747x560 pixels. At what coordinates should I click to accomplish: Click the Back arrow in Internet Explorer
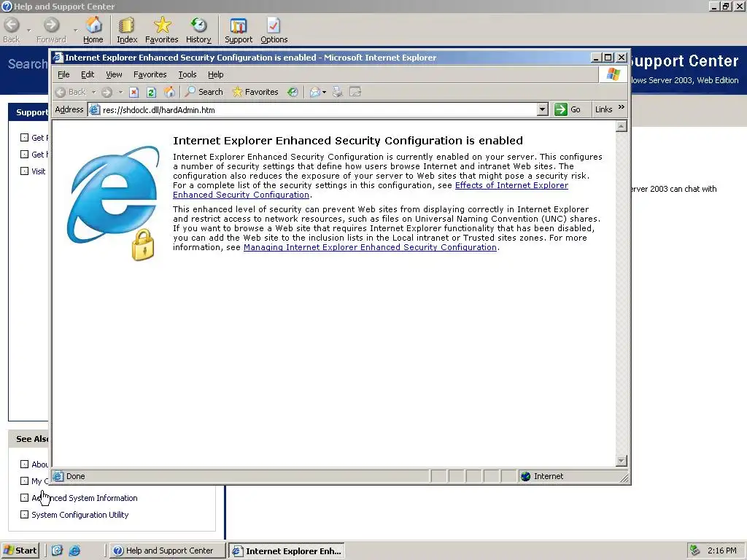(x=71, y=92)
